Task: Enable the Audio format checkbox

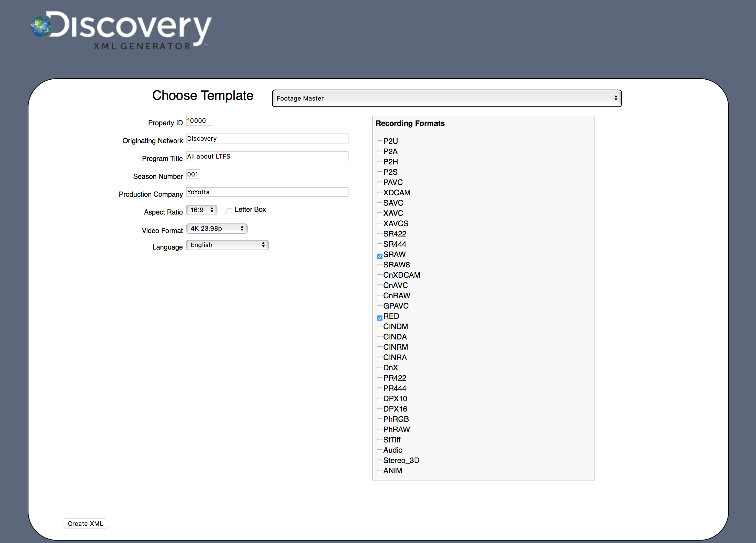Action: click(380, 451)
